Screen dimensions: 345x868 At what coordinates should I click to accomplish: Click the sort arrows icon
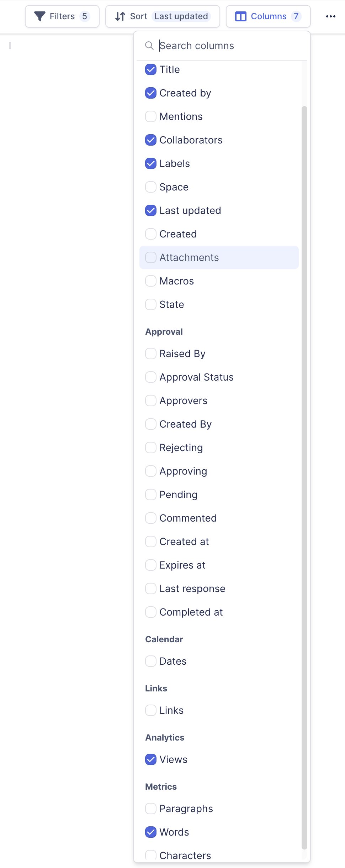pos(120,16)
